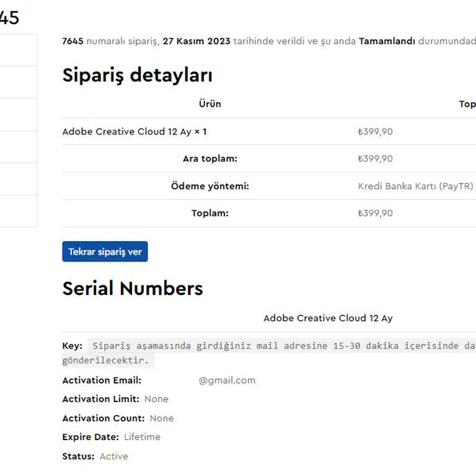Click the ₺399,90 value beside 'Toplam:'
The width and height of the screenshot is (476, 476).
click(x=375, y=213)
